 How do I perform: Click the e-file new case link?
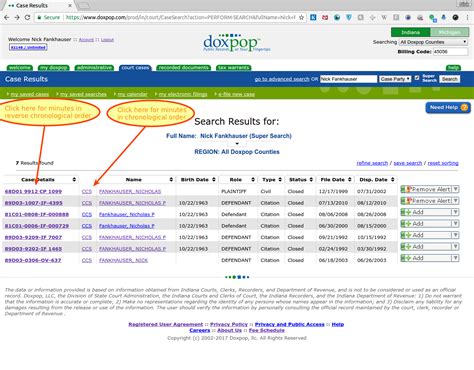pos(236,94)
